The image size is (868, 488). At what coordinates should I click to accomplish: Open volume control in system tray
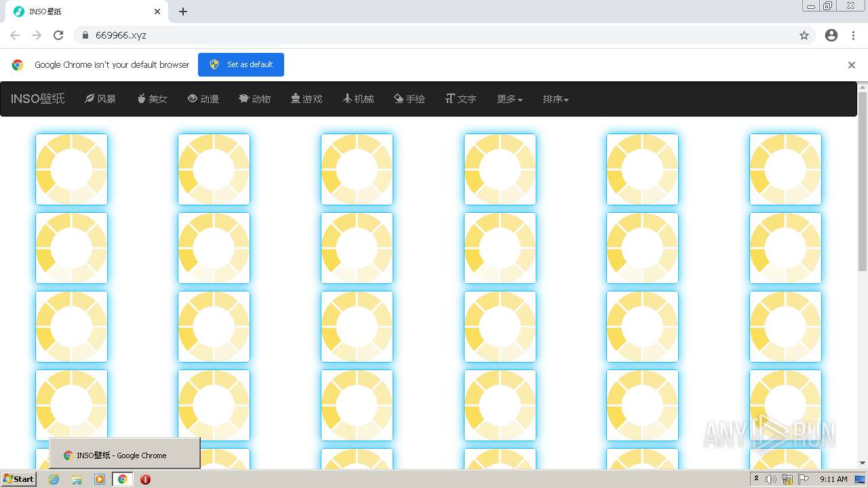point(771,479)
